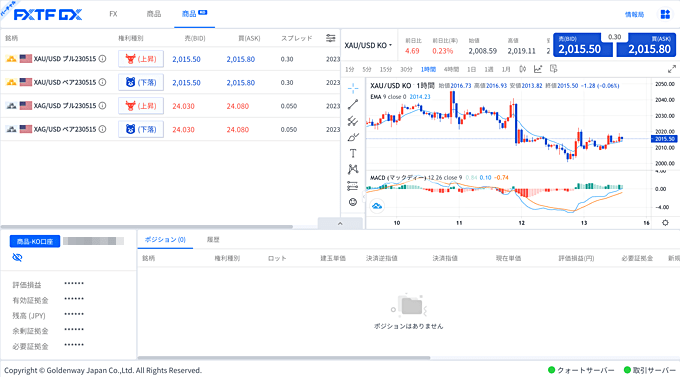Click the FXTF GX logo
The image size is (680, 377).
tap(48, 15)
